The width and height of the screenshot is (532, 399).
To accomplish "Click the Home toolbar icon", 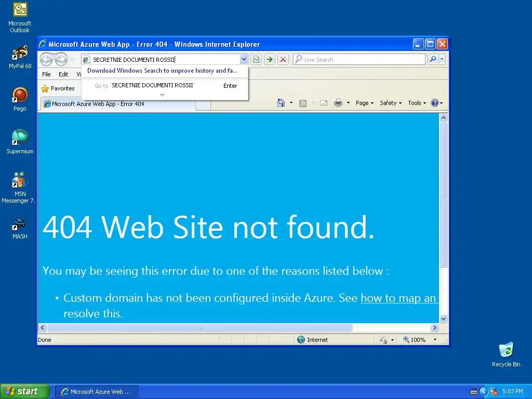I will pyautogui.click(x=281, y=103).
